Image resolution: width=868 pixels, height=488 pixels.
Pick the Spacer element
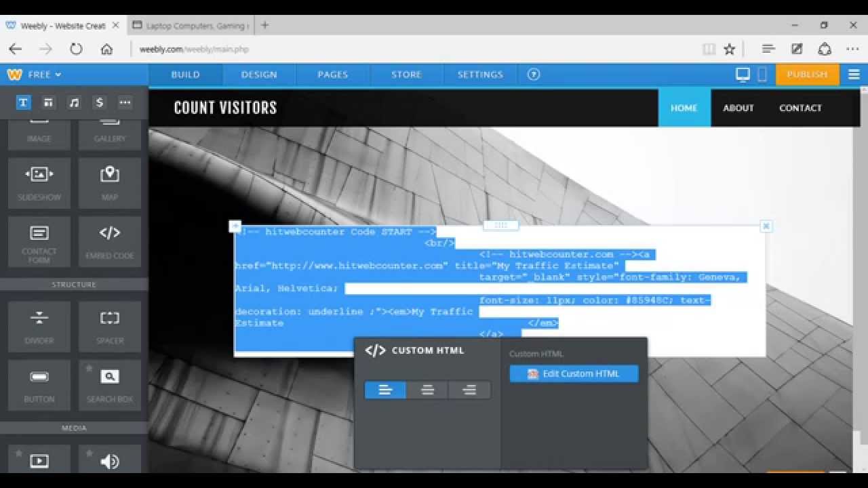tap(110, 327)
